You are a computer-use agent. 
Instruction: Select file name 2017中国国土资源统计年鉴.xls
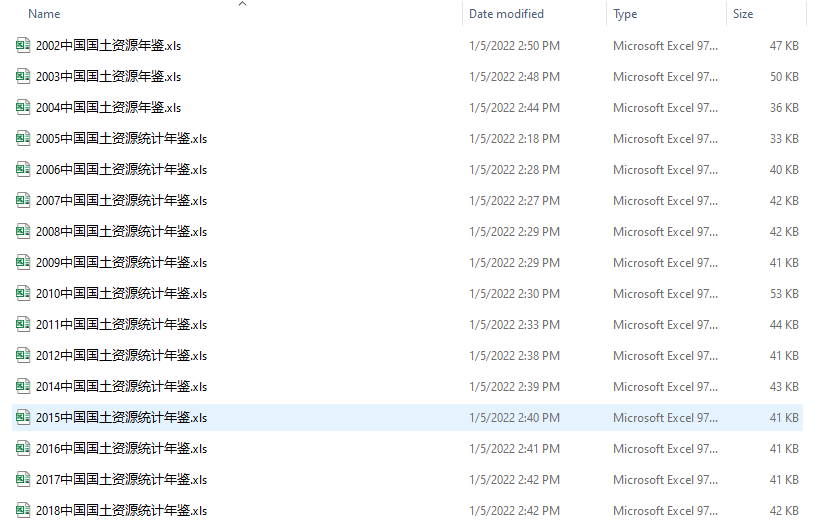tap(121, 479)
